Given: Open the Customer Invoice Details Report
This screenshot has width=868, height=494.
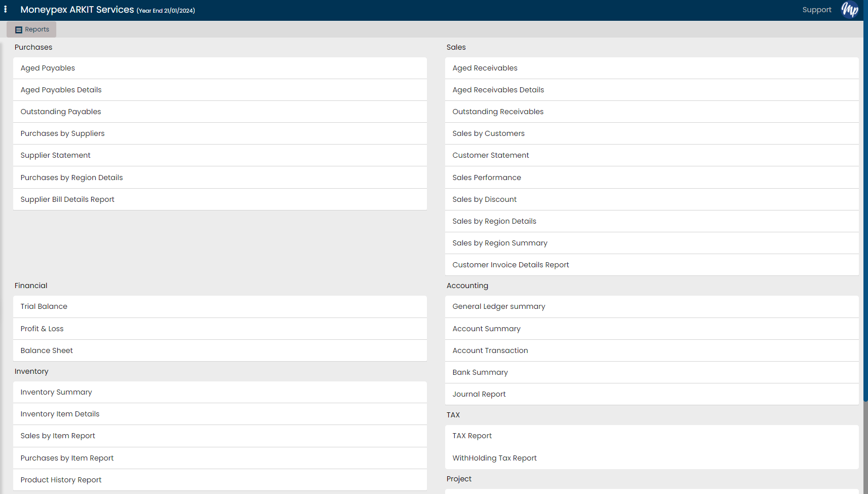Looking at the screenshot, I should 511,264.
